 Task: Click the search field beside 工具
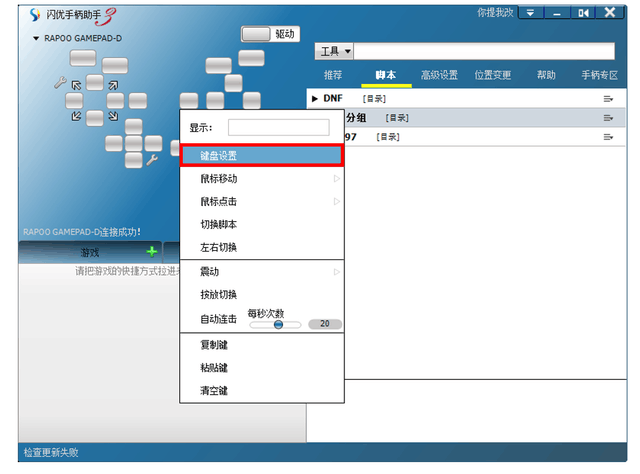484,51
